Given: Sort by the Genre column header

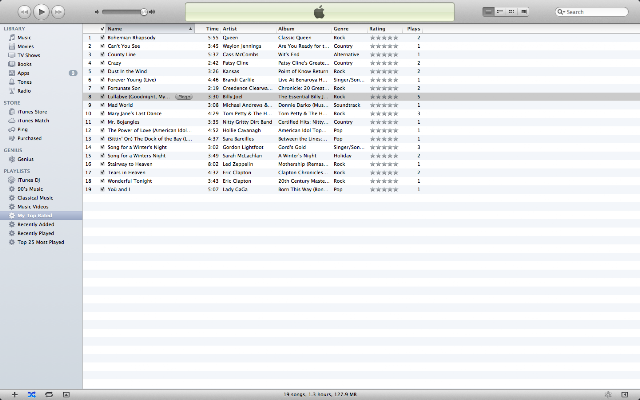Looking at the screenshot, I should [x=349, y=29].
